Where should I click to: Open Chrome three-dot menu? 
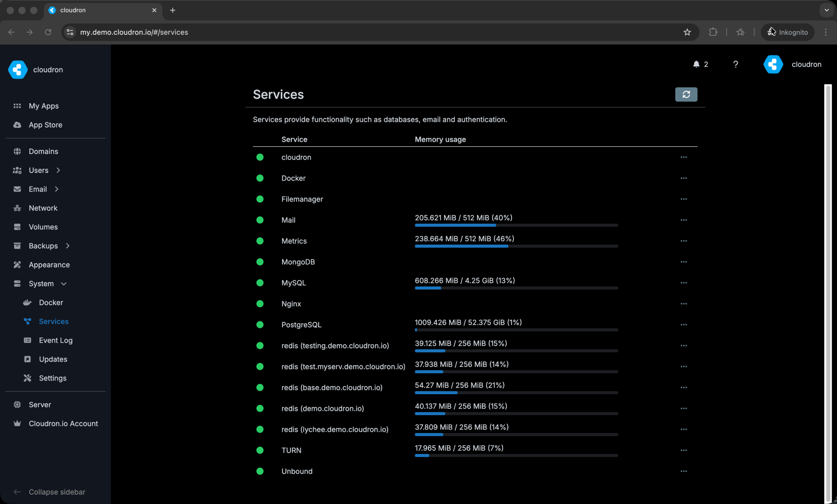(826, 32)
